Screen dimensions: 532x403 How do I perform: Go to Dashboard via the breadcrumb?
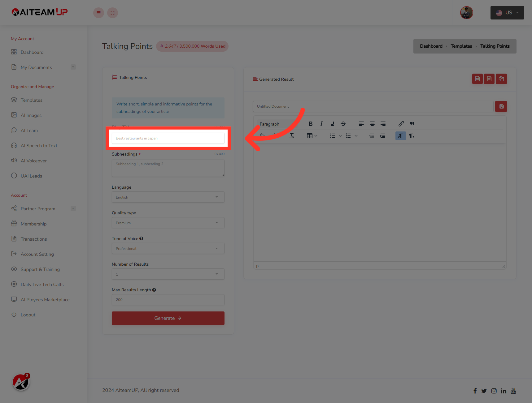[431, 46]
